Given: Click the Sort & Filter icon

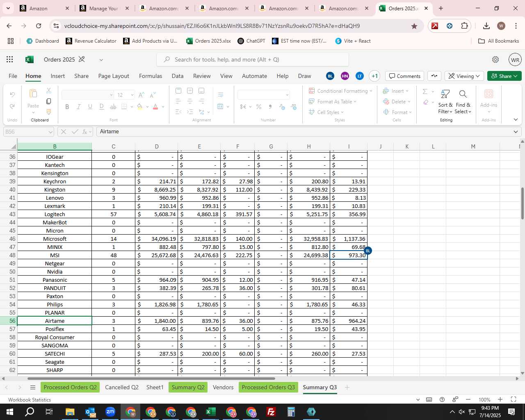Looking at the screenshot, I should click(445, 94).
